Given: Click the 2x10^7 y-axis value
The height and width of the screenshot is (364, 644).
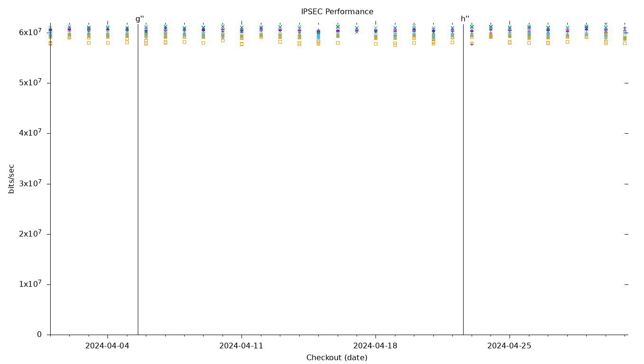Looking at the screenshot, I should (30, 233).
